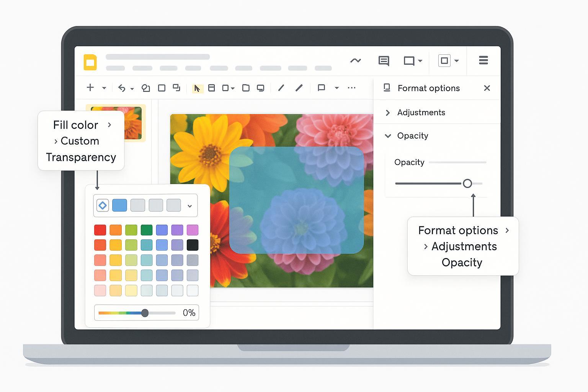Click the yellow Google Slides logo icon

(90, 62)
